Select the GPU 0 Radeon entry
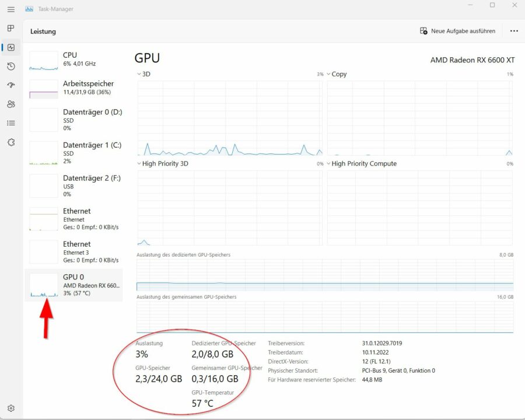Viewport: 525px width, 420px height. (75, 285)
